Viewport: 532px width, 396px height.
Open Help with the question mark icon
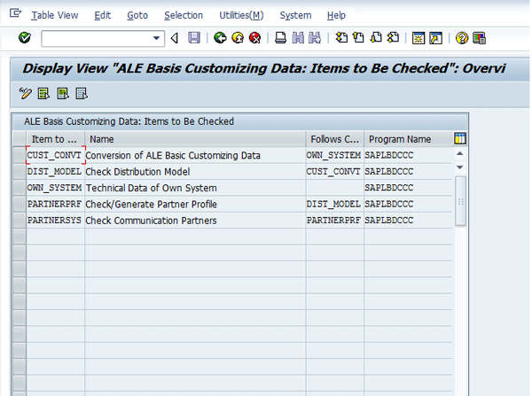(x=462, y=38)
